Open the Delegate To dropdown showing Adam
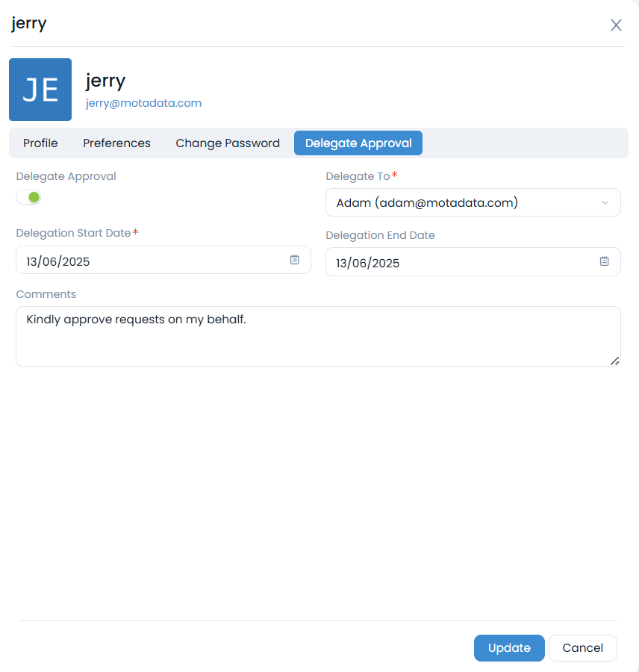Viewport: 639px width, 672px height. click(x=463, y=203)
